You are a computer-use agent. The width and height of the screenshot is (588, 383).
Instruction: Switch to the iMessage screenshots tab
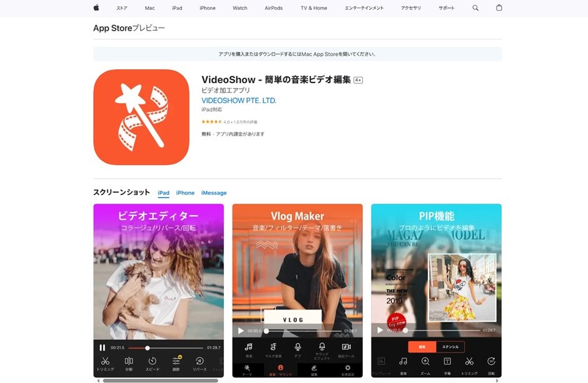(214, 193)
